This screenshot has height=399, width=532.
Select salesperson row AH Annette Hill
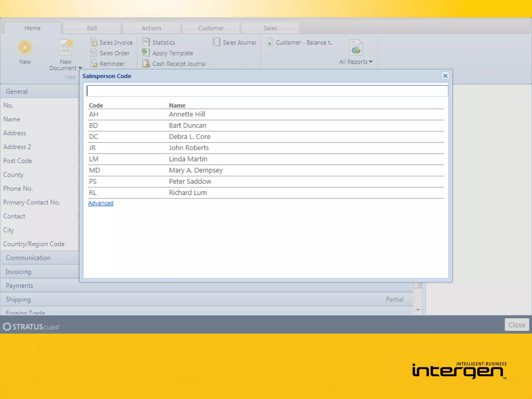266,114
